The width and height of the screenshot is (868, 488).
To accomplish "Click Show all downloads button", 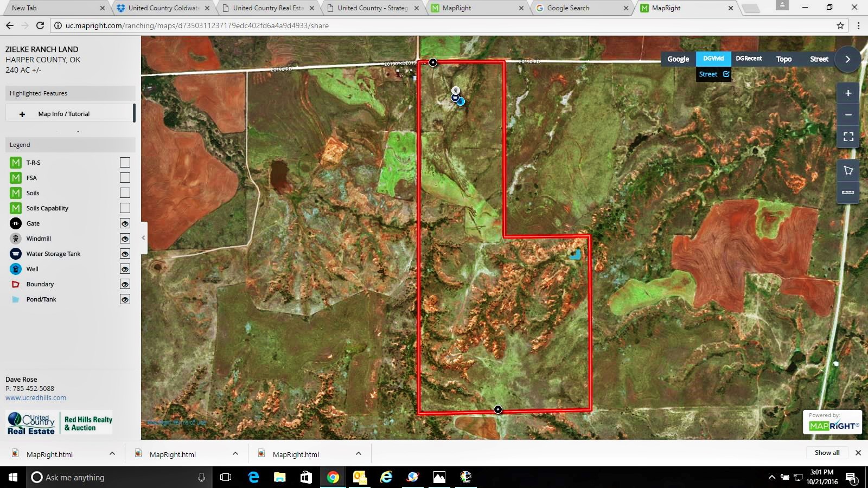I will pyautogui.click(x=827, y=453).
